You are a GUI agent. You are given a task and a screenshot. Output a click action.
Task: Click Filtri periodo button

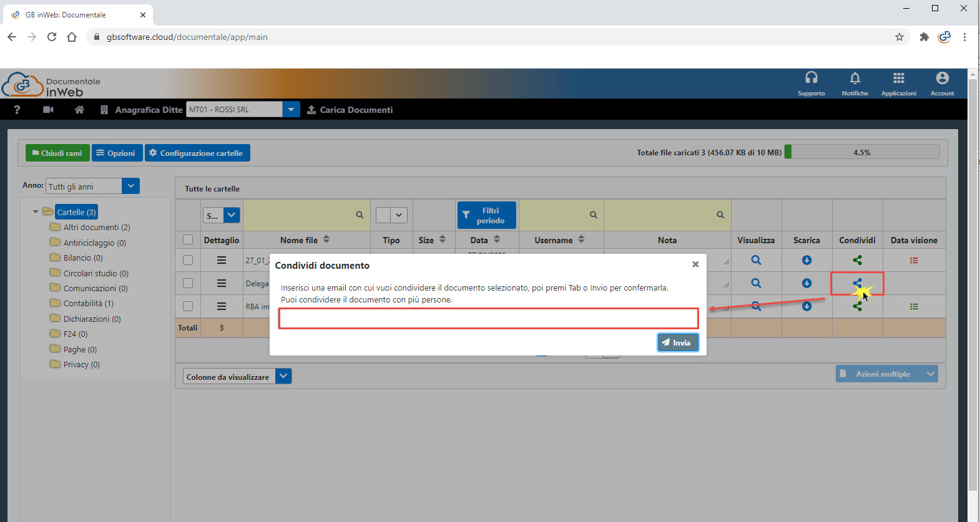(x=486, y=215)
